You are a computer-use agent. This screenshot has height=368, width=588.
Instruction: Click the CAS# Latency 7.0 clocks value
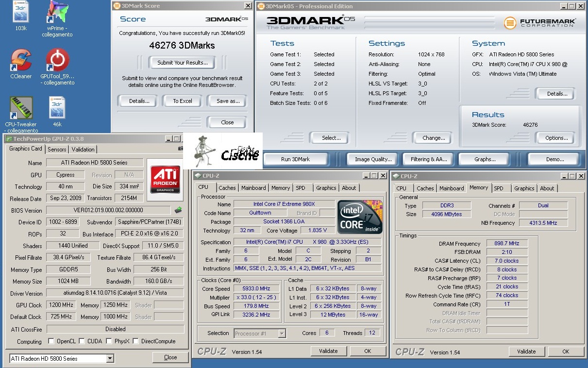pos(507,261)
